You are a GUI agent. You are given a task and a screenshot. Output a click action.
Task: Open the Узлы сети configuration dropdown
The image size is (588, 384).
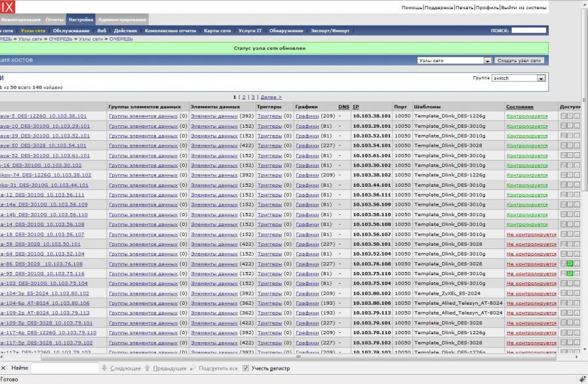point(487,60)
